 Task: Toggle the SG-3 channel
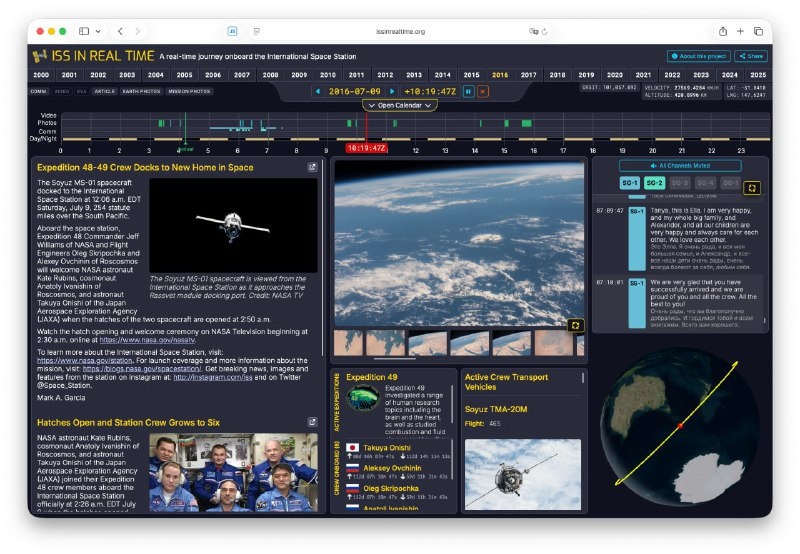pyautogui.click(x=680, y=183)
